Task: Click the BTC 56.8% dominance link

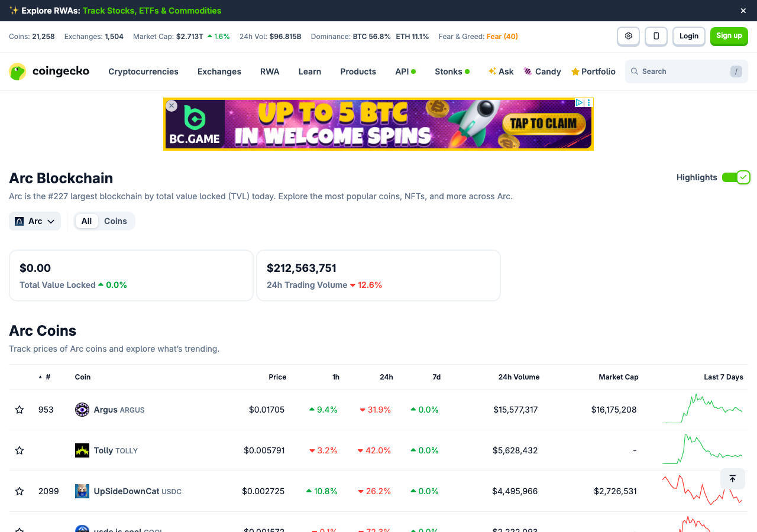Action: [x=372, y=37]
